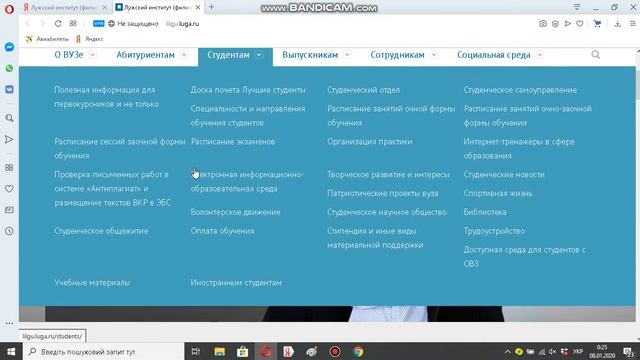Expand О ВУЗе dropdown arrow

click(93, 55)
